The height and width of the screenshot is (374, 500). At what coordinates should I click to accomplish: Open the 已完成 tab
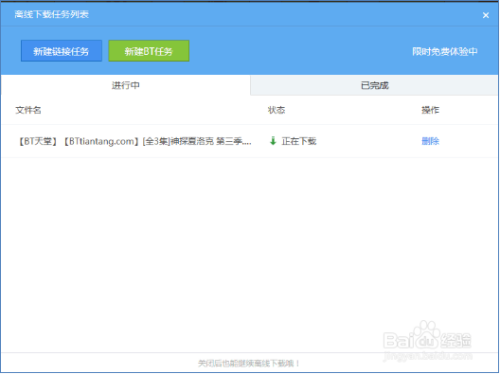click(x=374, y=85)
